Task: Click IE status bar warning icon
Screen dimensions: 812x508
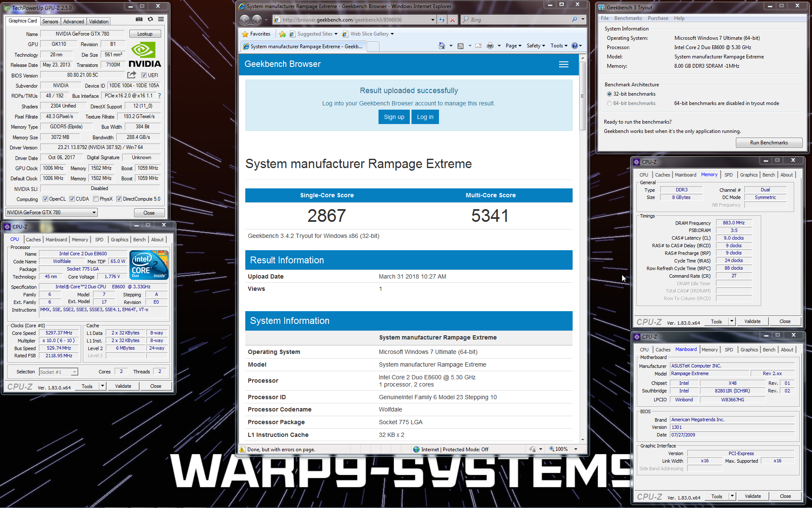Action: (242, 449)
